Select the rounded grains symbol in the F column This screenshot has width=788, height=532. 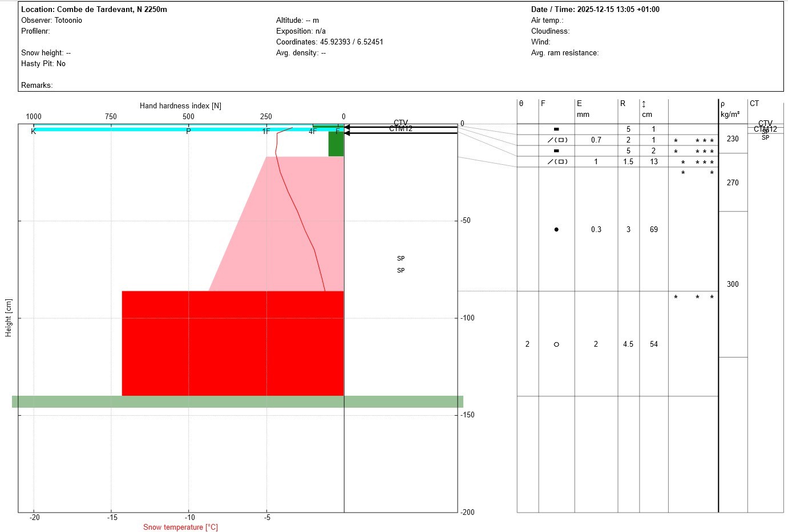pos(556,229)
